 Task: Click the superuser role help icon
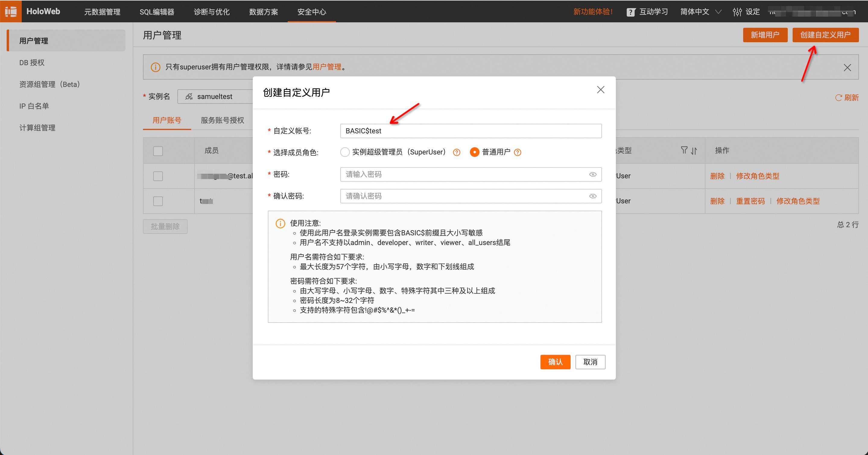457,152
